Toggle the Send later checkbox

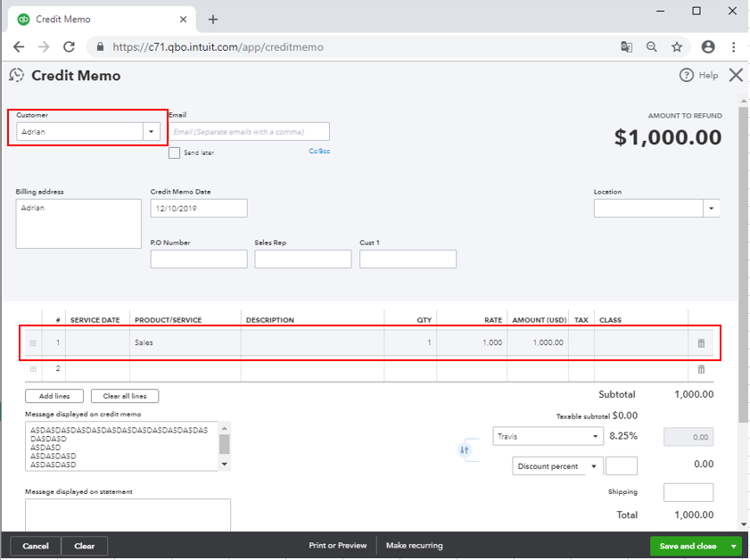coord(174,152)
